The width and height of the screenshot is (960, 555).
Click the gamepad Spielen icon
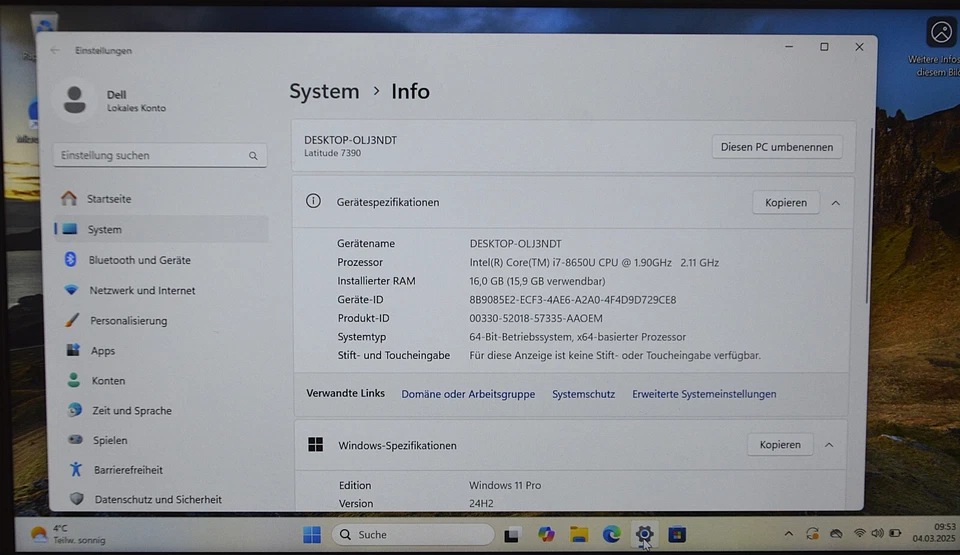click(x=75, y=439)
